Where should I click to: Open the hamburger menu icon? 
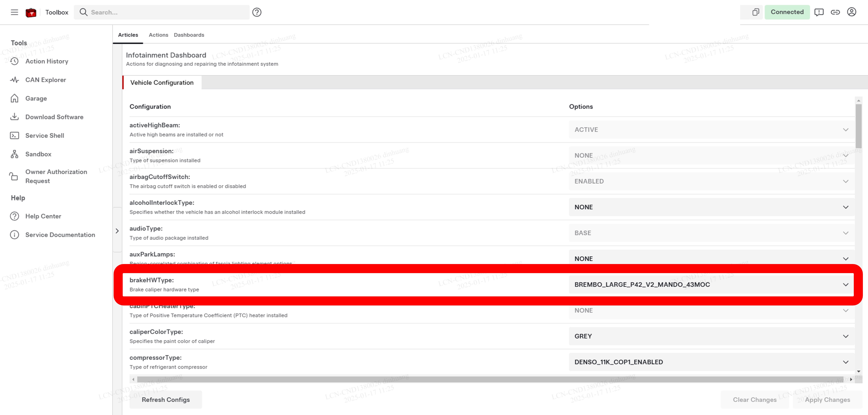click(x=14, y=12)
